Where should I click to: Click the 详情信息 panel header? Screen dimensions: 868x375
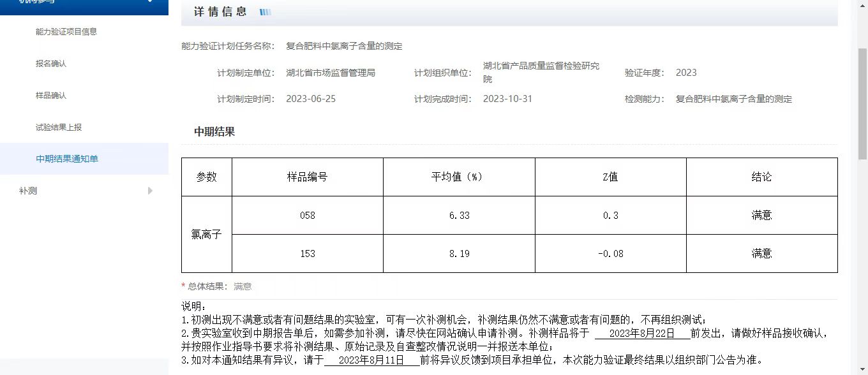pos(509,12)
